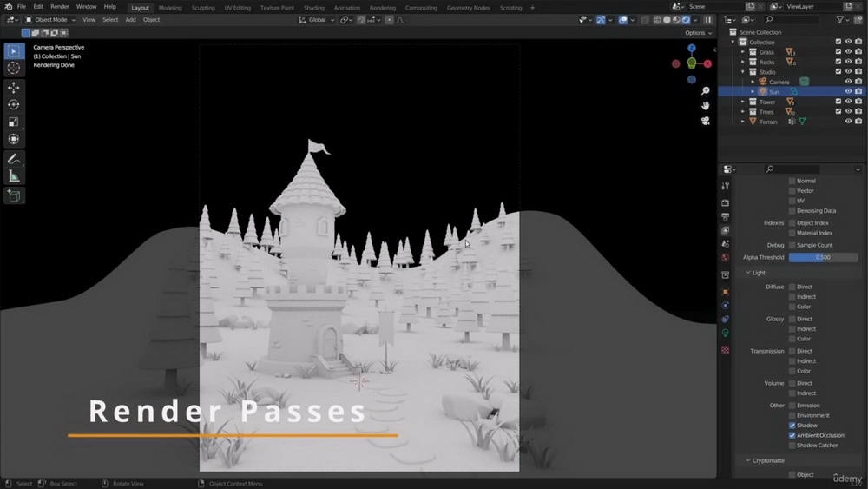Open the World properties tab
Viewport: 868px width, 489px height.
pos(725,257)
